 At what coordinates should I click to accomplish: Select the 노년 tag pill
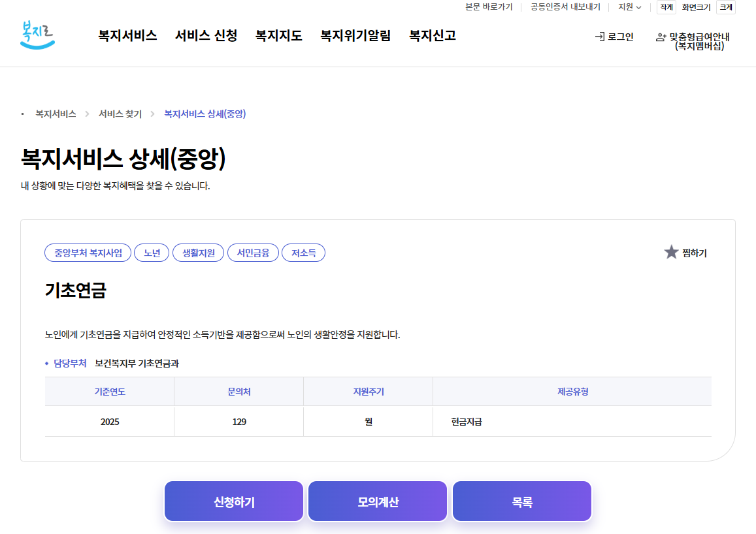point(152,252)
